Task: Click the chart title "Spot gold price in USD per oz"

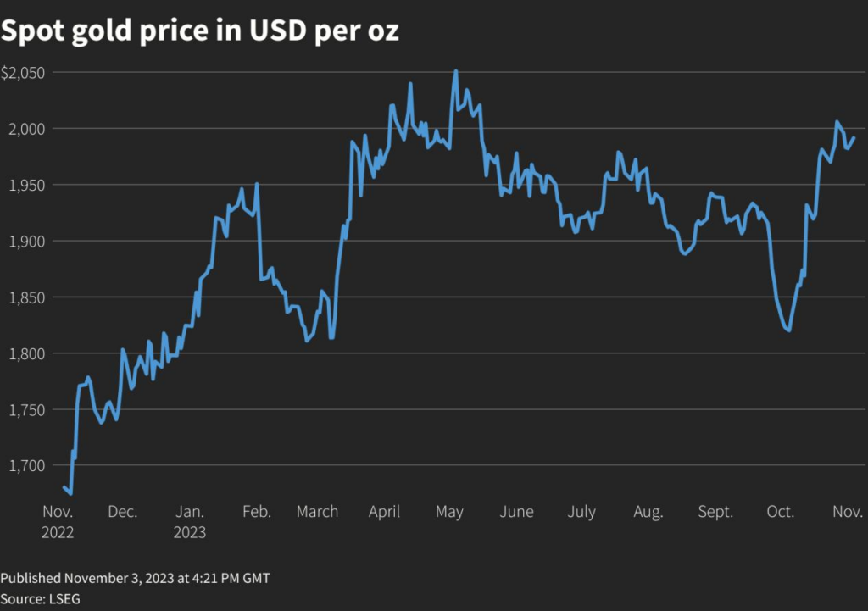Action: [x=200, y=31]
